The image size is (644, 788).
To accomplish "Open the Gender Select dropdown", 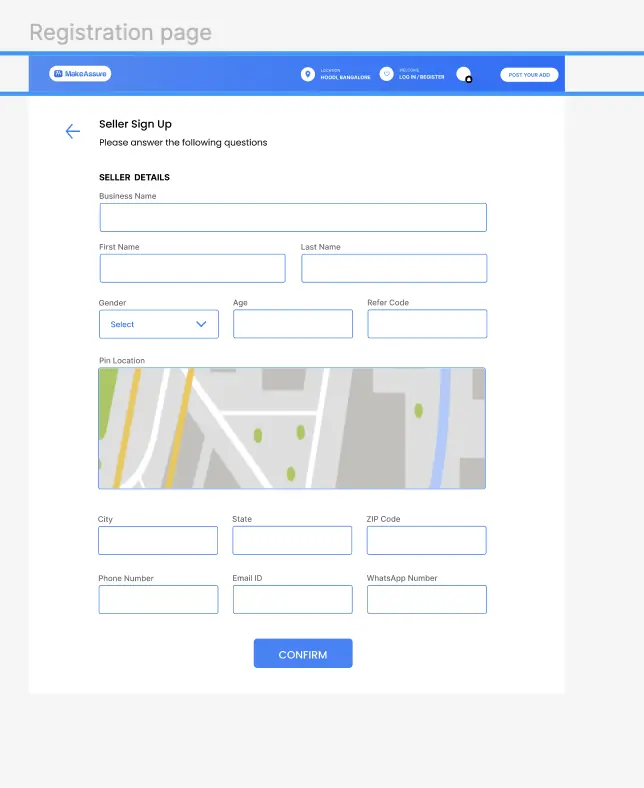I will (159, 324).
